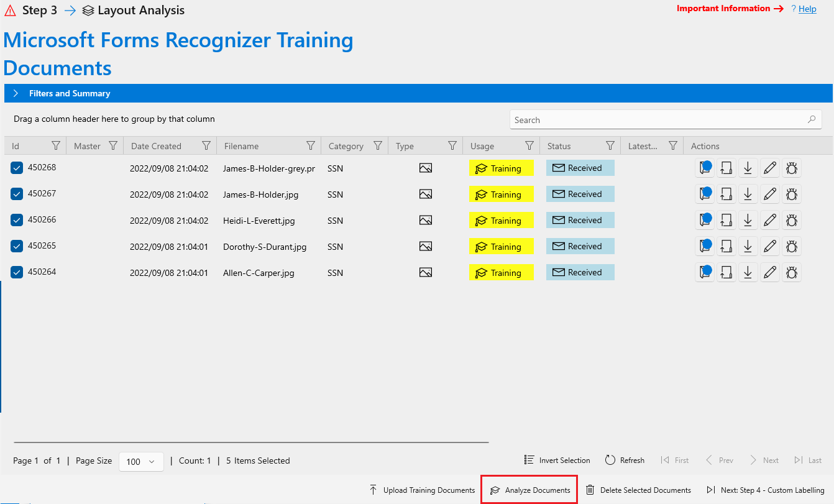Focus the Search input field
The width and height of the screenshot is (834, 504).
coord(666,120)
